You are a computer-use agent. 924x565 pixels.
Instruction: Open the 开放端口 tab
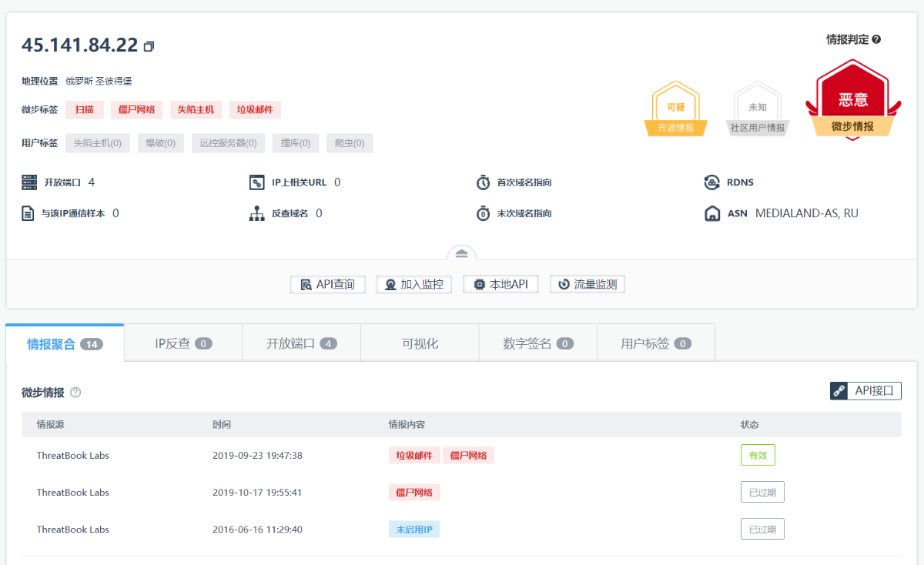302,343
